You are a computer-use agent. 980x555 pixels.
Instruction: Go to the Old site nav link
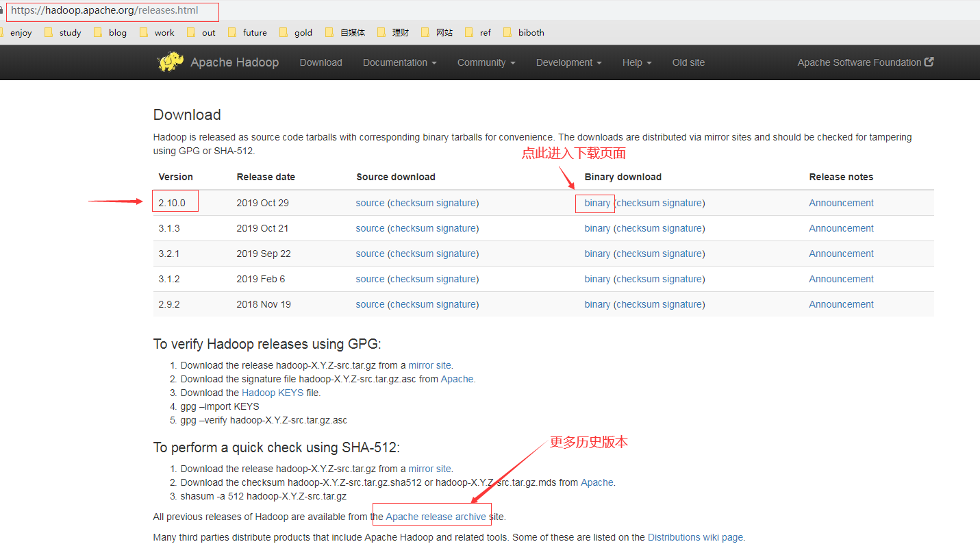pos(688,62)
